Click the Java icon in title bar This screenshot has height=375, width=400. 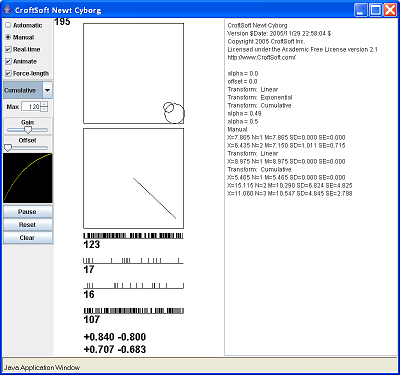(x=7, y=10)
